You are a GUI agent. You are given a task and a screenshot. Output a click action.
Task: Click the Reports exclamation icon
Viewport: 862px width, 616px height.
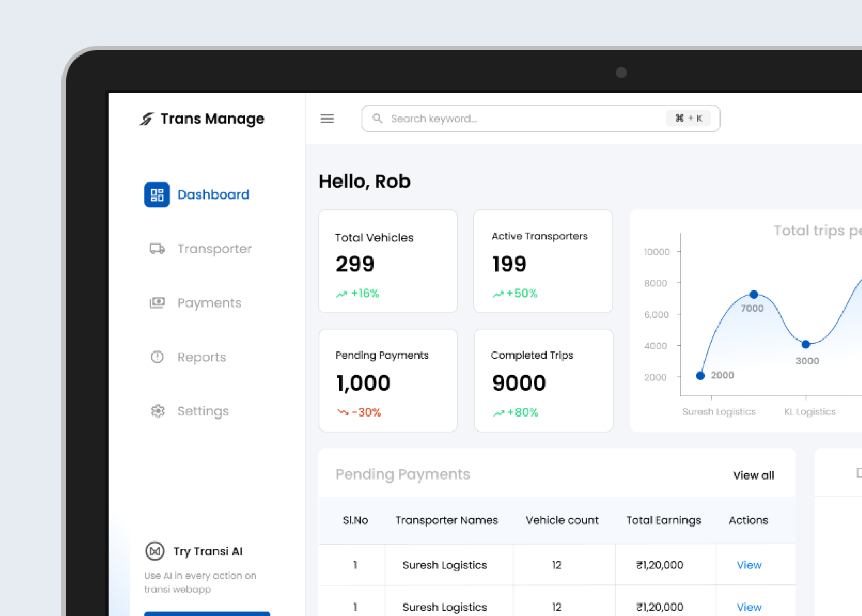click(157, 357)
